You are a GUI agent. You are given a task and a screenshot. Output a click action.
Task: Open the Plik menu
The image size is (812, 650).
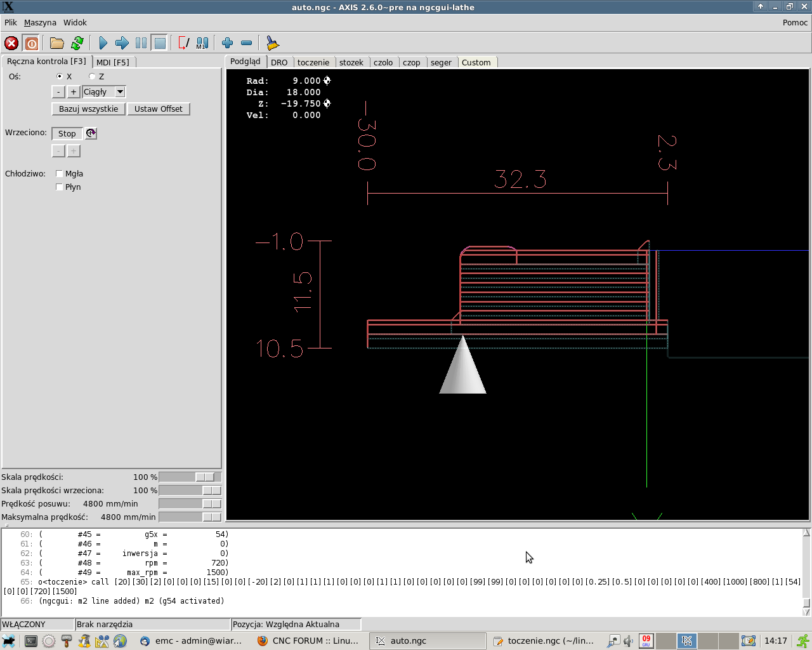11,22
